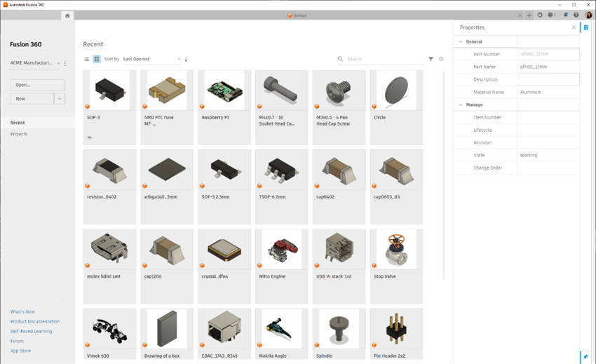
Task: Click the Description input field
Action: click(548, 80)
